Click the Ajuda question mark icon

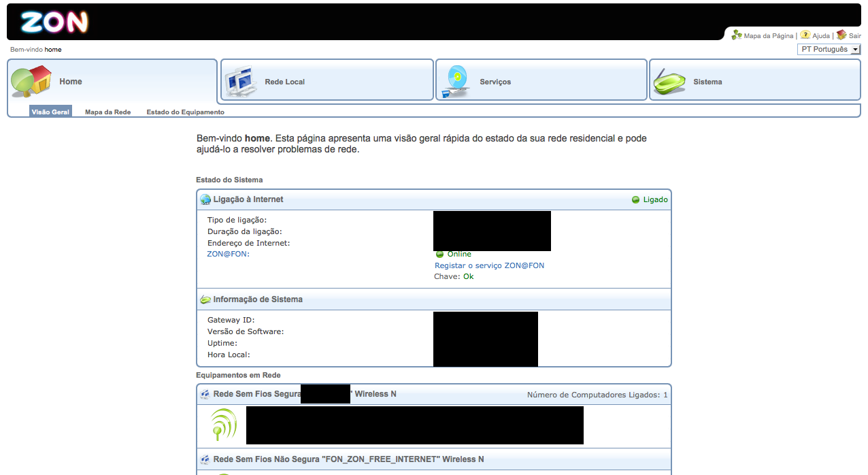click(x=805, y=35)
